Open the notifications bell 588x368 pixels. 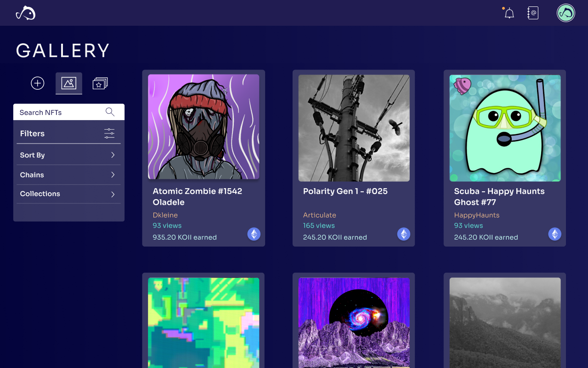(x=509, y=13)
